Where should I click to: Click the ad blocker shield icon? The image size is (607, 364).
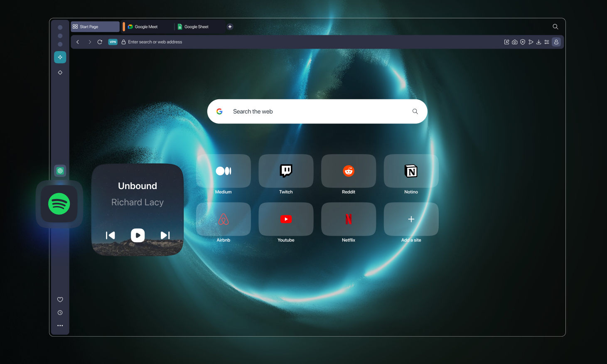coord(523,42)
